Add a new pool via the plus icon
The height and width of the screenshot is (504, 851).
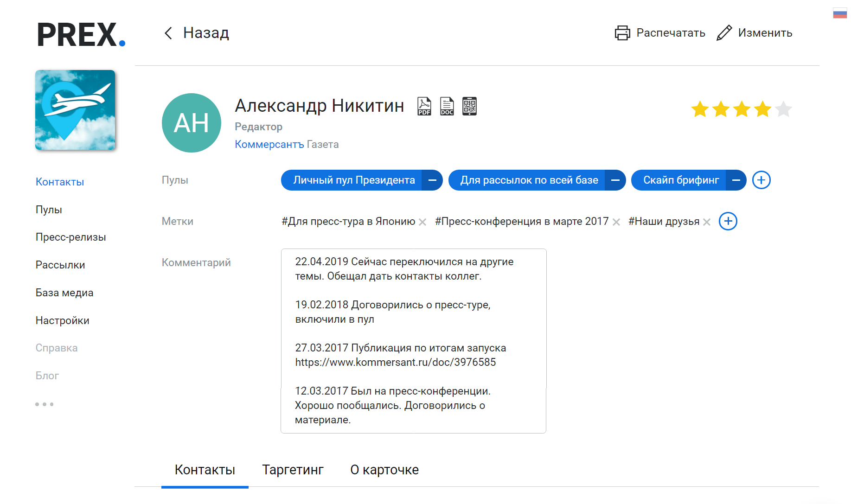[x=761, y=180]
